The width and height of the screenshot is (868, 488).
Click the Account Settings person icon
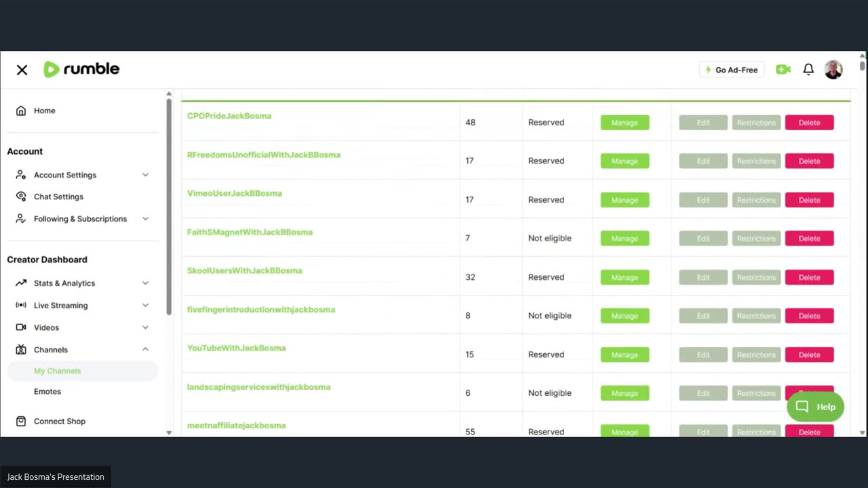[21, 175]
